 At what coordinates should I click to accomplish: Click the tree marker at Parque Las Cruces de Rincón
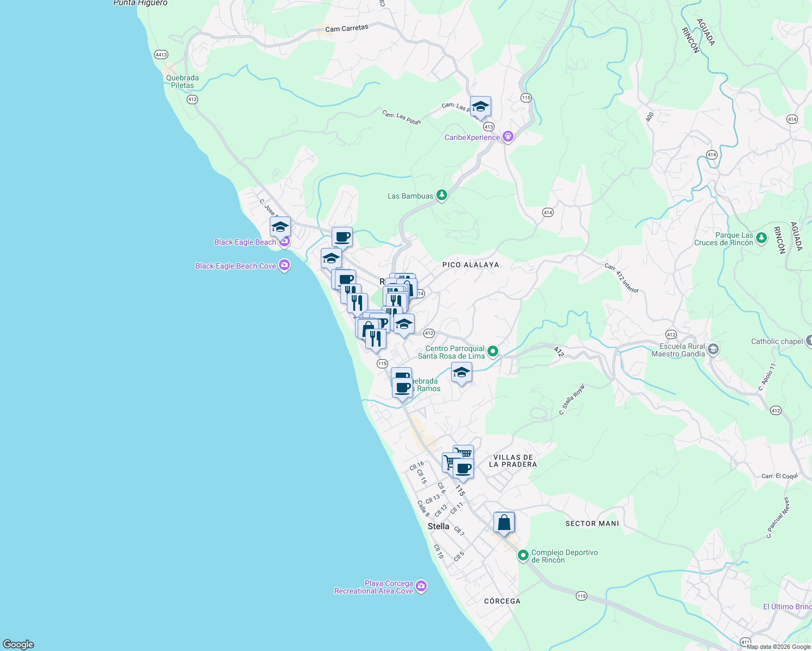pyautogui.click(x=762, y=239)
